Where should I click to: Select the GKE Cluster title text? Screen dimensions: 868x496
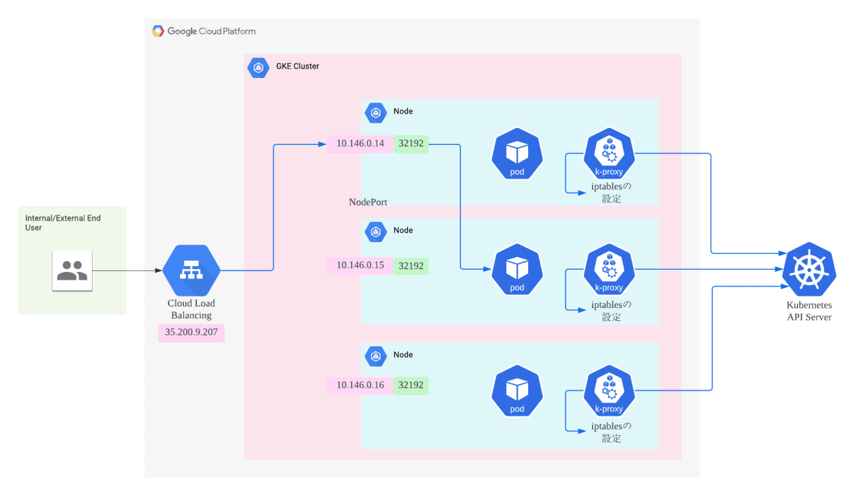297,66
